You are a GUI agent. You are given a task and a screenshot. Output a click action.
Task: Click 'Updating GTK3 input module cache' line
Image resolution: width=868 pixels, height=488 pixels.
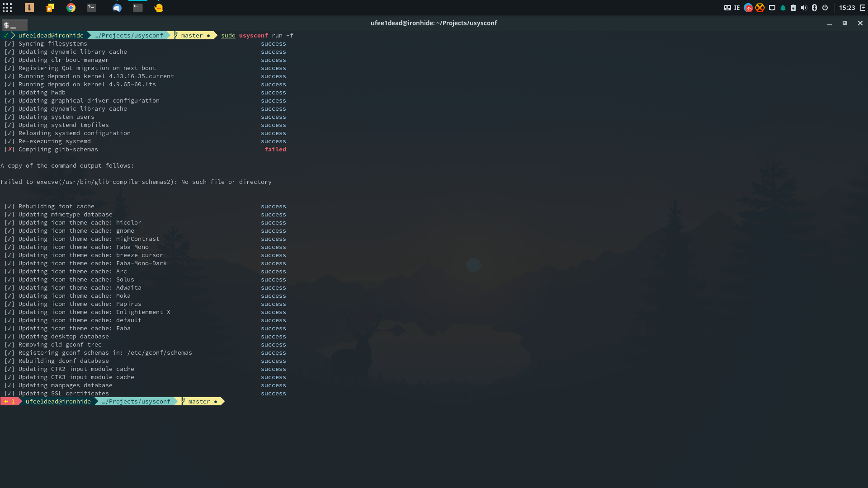pos(76,377)
